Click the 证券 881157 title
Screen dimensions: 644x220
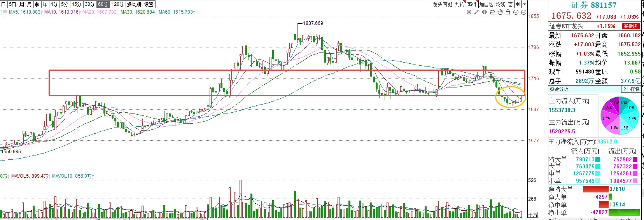click(594, 5)
